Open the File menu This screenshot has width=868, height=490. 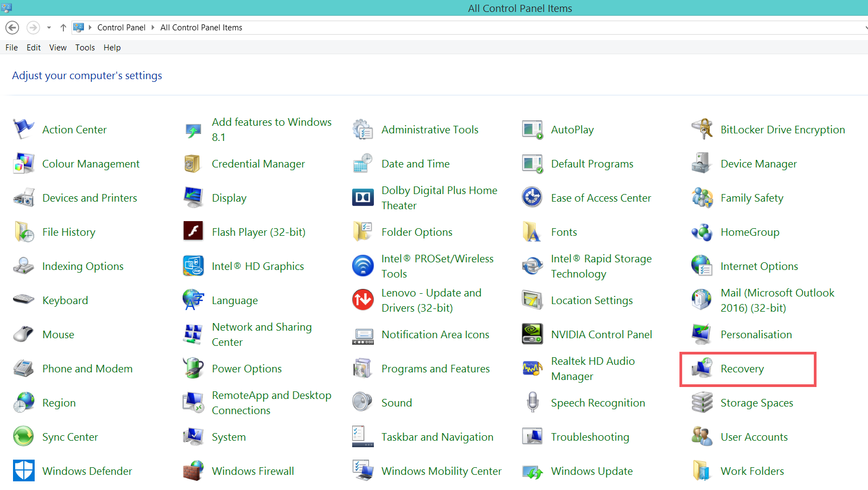(x=11, y=48)
